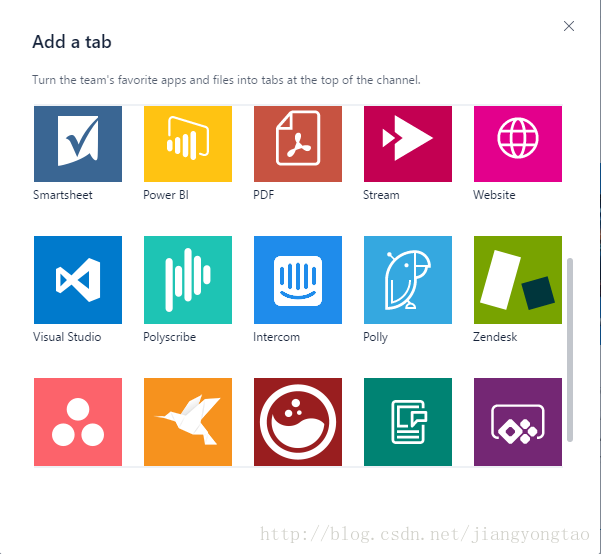Click the Polly label text
Viewport: 601px width, 554px height.
click(x=376, y=337)
